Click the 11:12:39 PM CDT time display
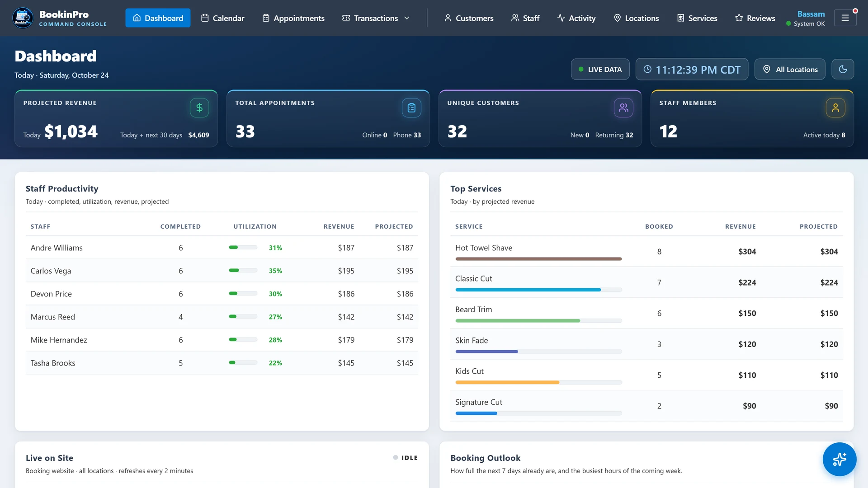The height and width of the screenshot is (488, 868). [692, 69]
